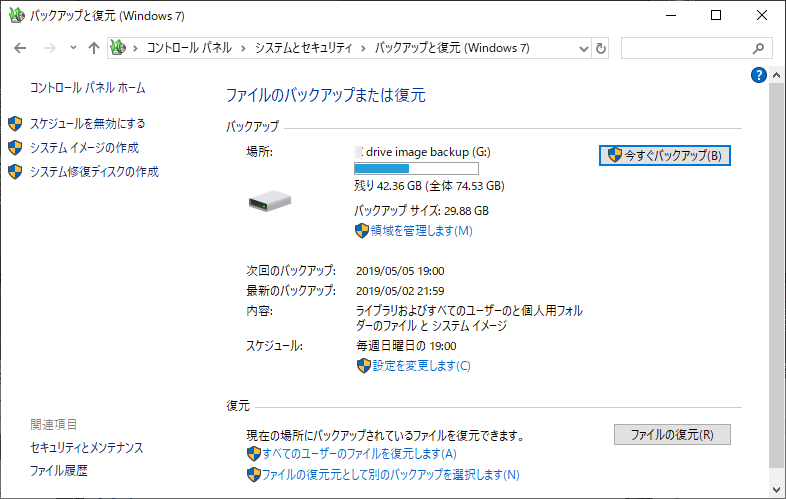Click the shield icon beside システム修復ディスクの作成
Image resolution: width=786 pixels, height=499 pixels.
pyautogui.click(x=16, y=172)
